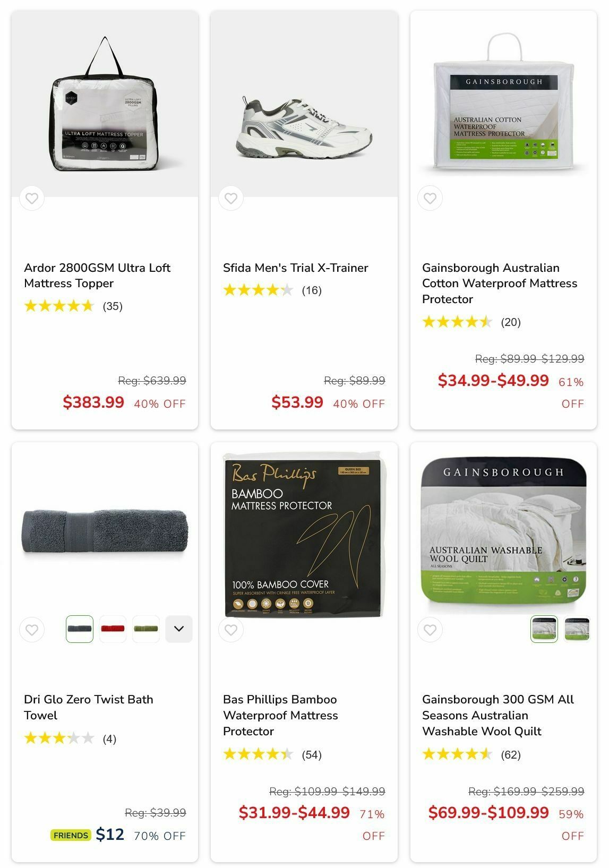The width and height of the screenshot is (609, 868).
Task: Open Ardor 2800GSM Ultra Loft Mattress Topper
Action: pyautogui.click(x=97, y=276)
